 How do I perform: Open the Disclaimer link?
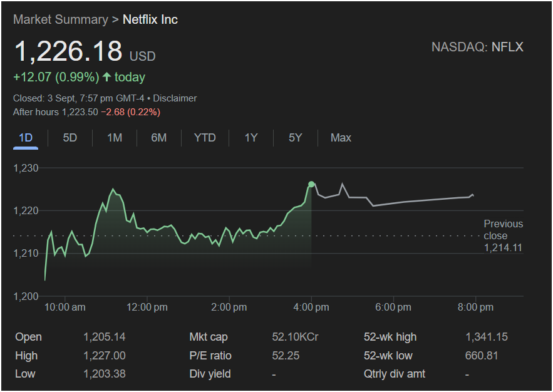tap(175, 98)
